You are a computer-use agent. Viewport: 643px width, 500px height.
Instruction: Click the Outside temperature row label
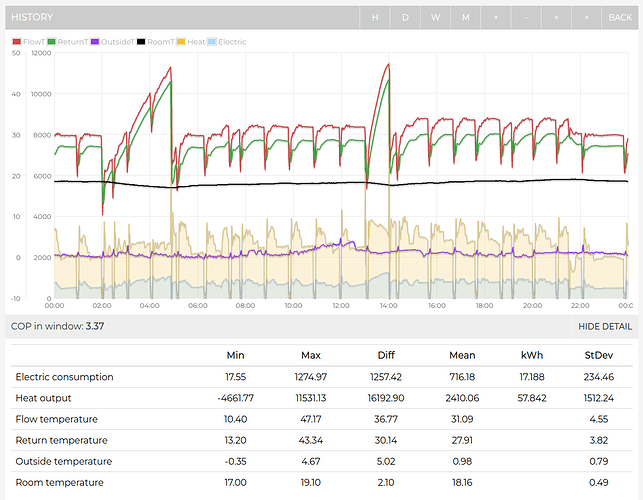pyautogui.click(x=64, y=461)
